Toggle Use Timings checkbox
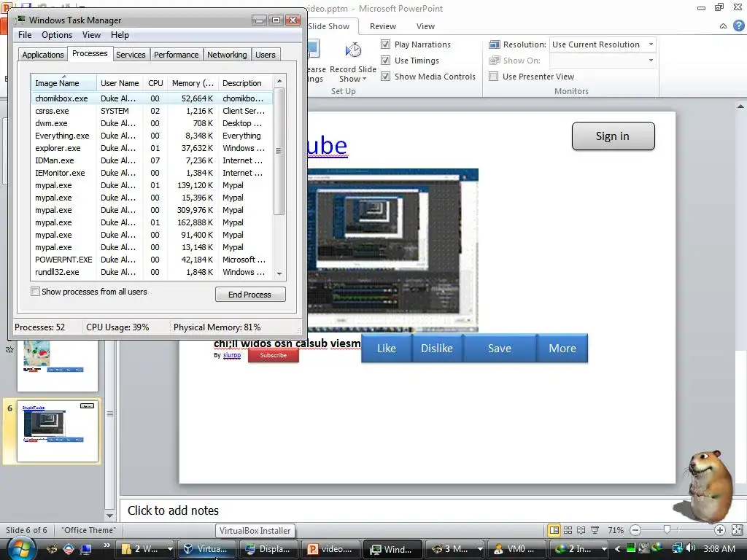747x560 pixels. tap(385, 61)
